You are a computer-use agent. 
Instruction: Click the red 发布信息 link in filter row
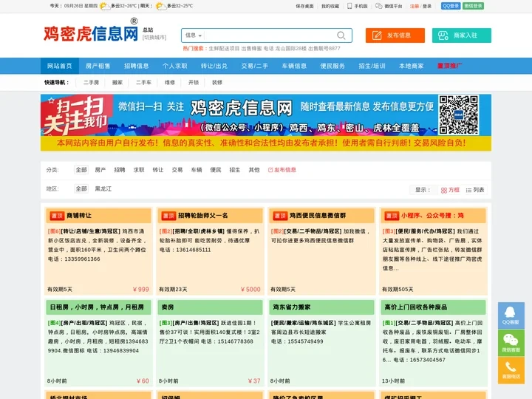[282, 170]
